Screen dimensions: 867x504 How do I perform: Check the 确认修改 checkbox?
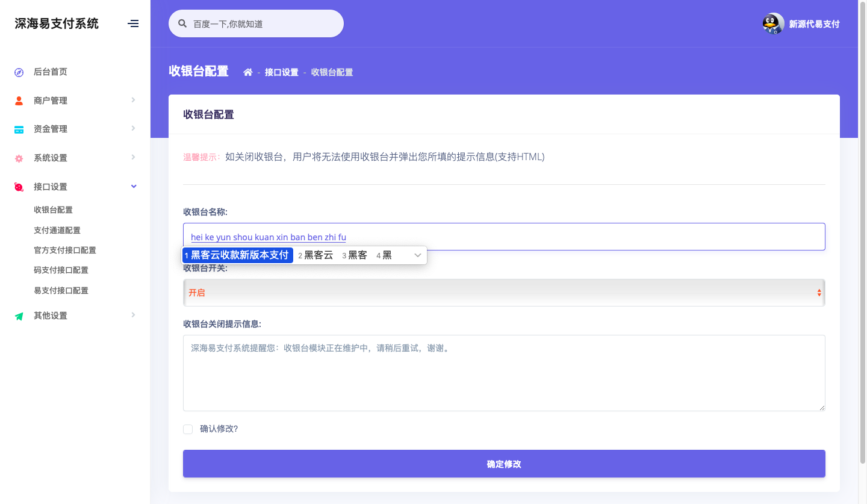click(x=188, y=429)
